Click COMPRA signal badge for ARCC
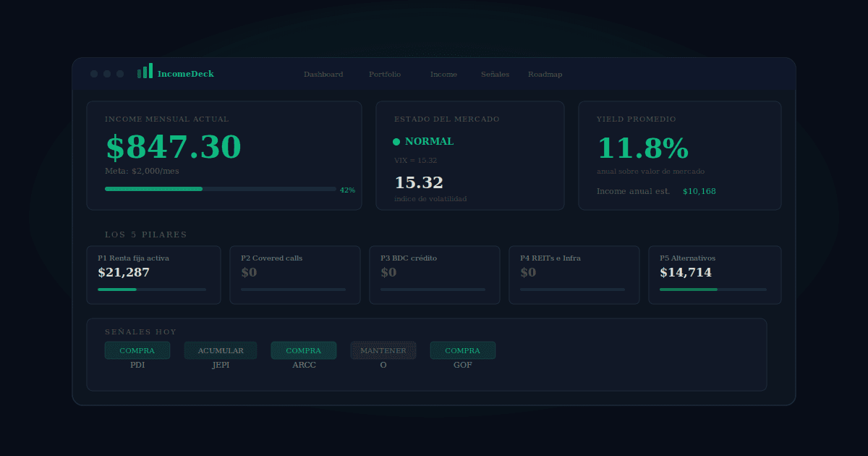 (x=304, y=350)
